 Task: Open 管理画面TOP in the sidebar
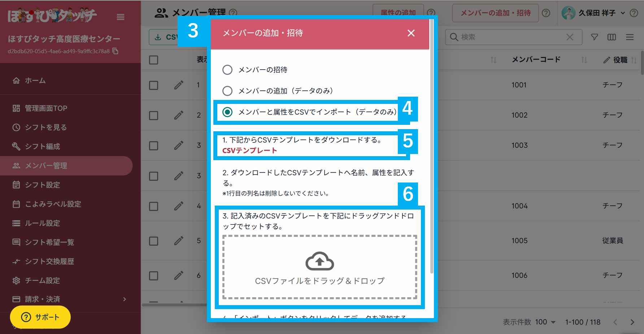click(16, 108)
